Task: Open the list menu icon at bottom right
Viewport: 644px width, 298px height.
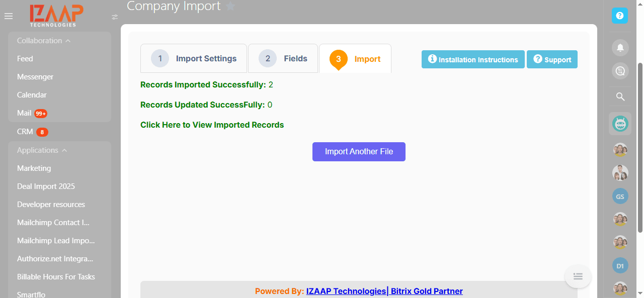Action: tap(578, 276)
